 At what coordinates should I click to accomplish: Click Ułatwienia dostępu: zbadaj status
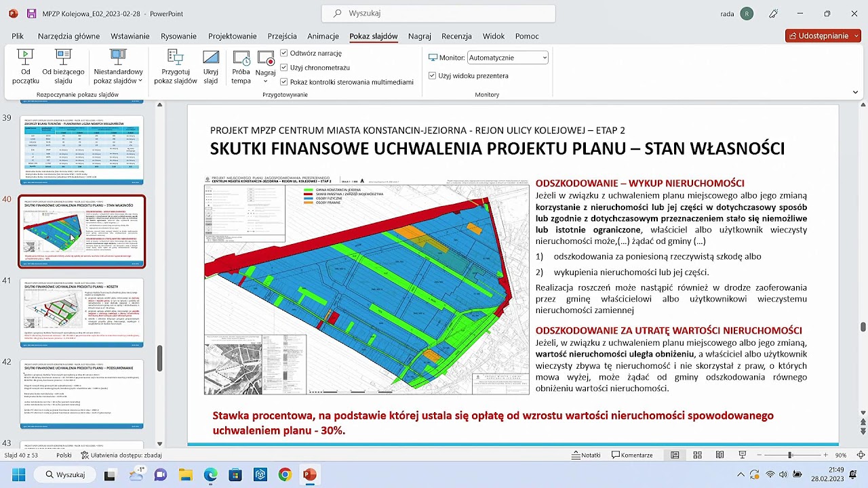point(121,455)
